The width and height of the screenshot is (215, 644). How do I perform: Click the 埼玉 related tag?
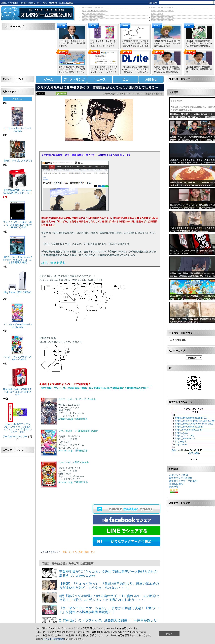point(65,552)
